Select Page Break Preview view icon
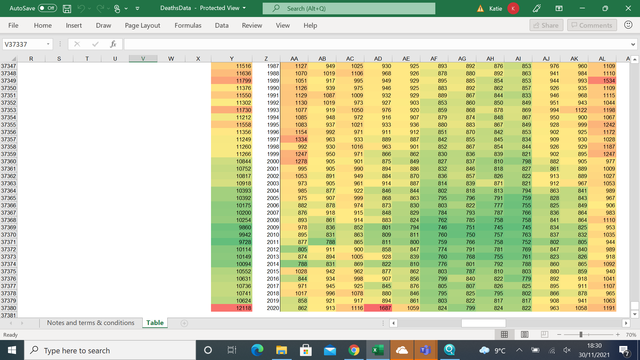640x360 pixels. click(544, 335)
